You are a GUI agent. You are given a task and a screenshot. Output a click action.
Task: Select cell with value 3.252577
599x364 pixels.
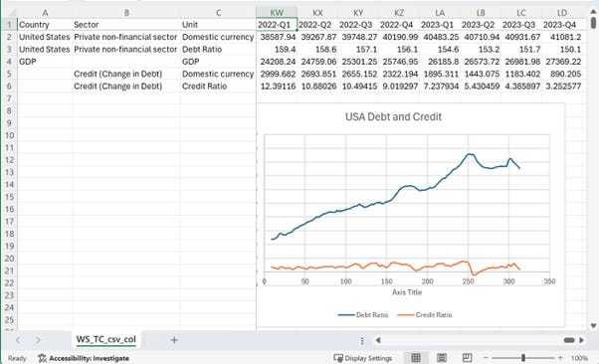click(x=562, y=87)
